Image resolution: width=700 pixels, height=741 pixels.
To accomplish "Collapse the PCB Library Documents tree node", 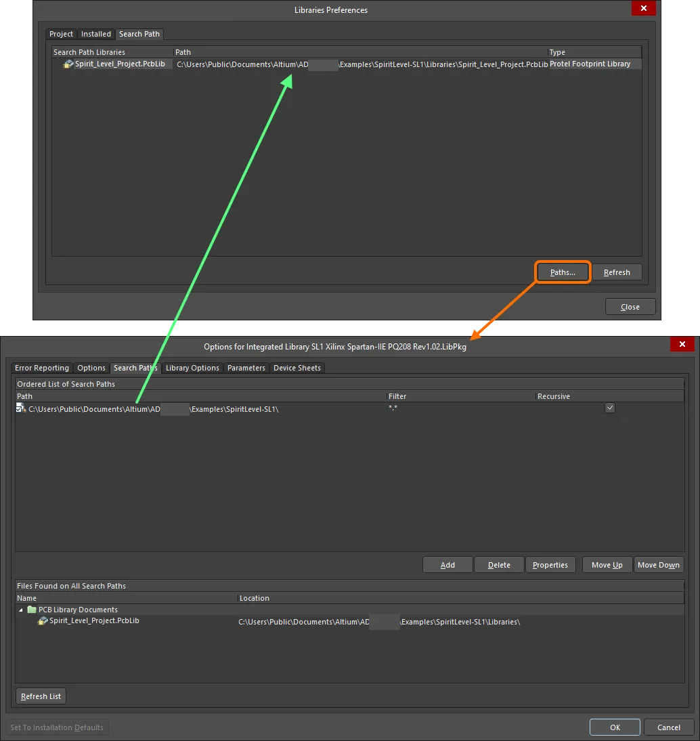I will click(x=20, y=609).
